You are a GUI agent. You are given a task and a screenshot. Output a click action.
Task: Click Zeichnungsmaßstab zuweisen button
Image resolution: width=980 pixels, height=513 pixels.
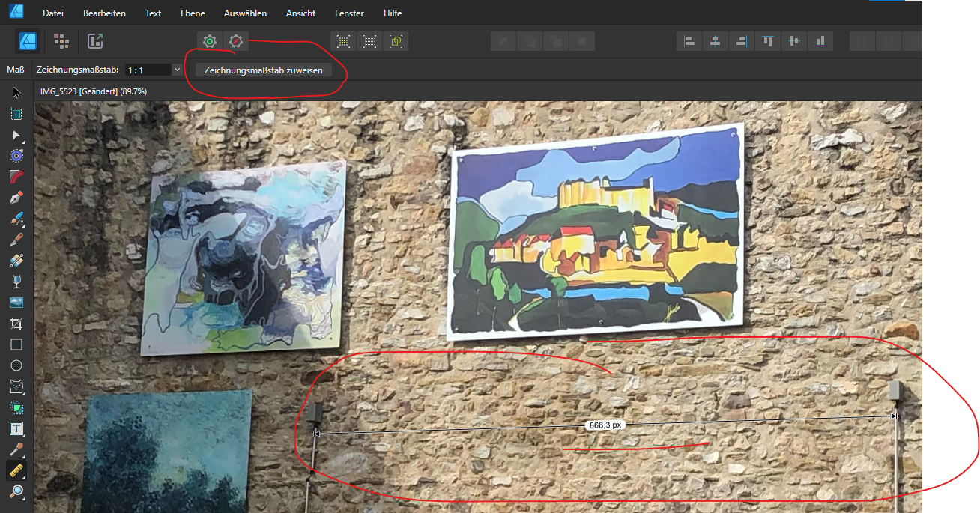pos(264,70)
